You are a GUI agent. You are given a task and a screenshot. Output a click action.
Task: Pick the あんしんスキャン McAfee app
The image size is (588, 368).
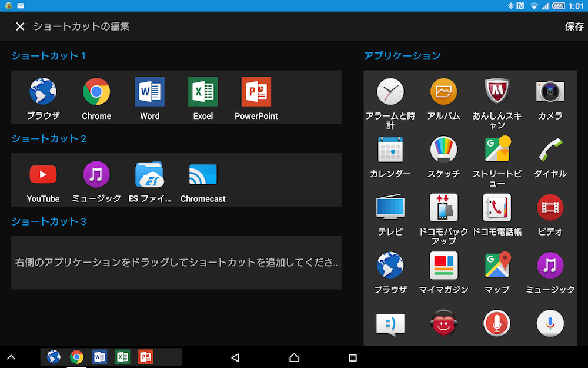[497, 91]
